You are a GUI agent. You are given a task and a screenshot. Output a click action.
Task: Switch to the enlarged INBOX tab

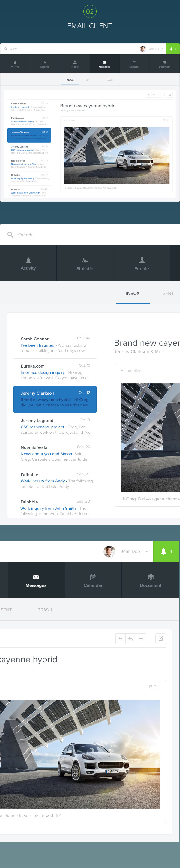(x=133, y=294)
